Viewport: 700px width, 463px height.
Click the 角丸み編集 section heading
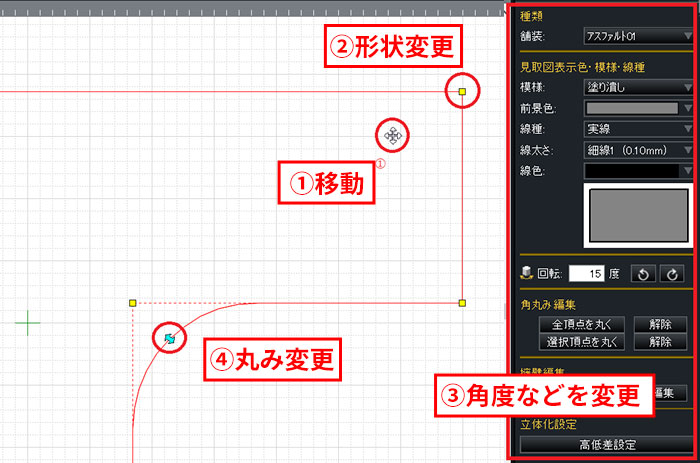(548, 305)
